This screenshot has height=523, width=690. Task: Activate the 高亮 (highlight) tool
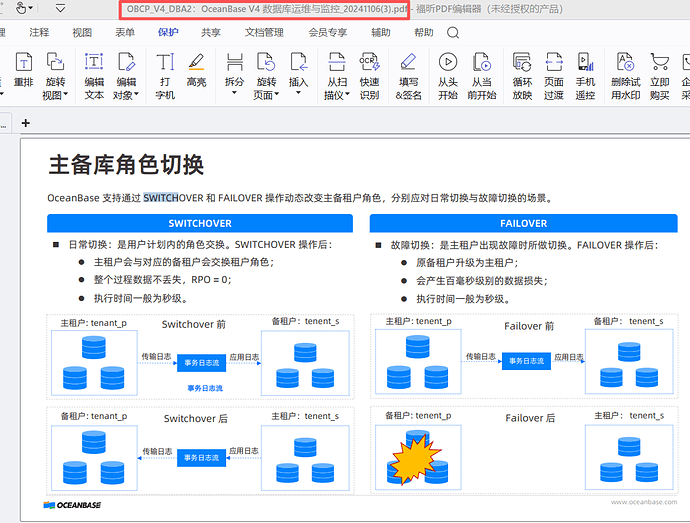click(x=196, y=64)
